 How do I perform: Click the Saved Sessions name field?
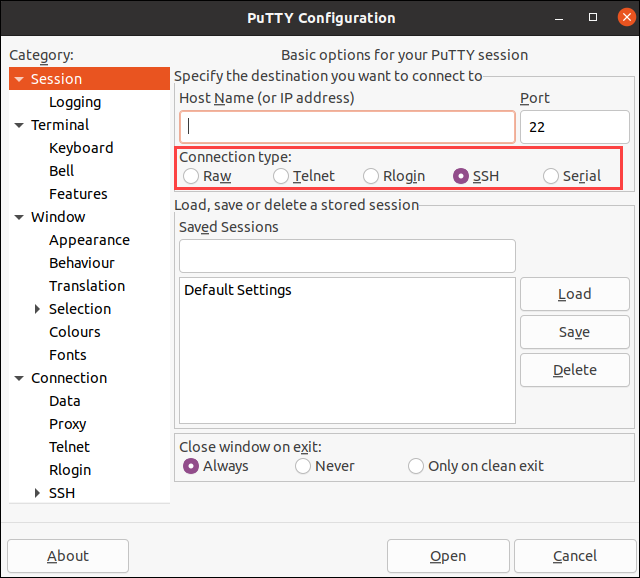click(x=347, y=256)
